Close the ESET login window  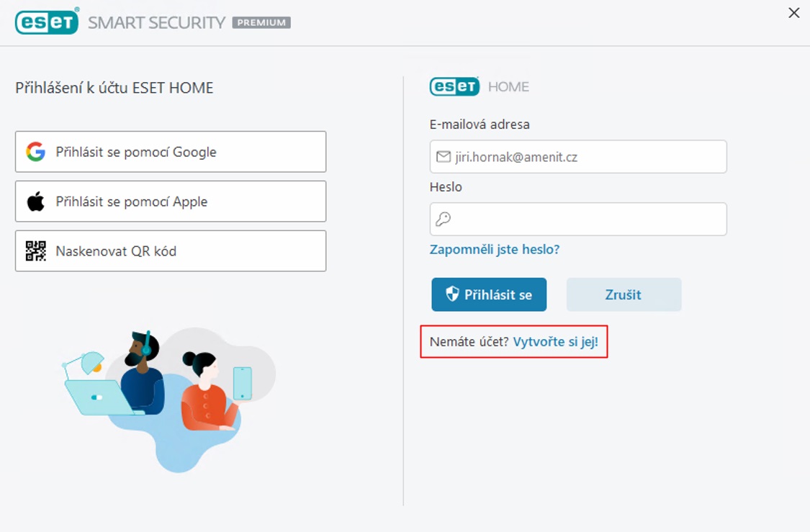coord(794,13)
